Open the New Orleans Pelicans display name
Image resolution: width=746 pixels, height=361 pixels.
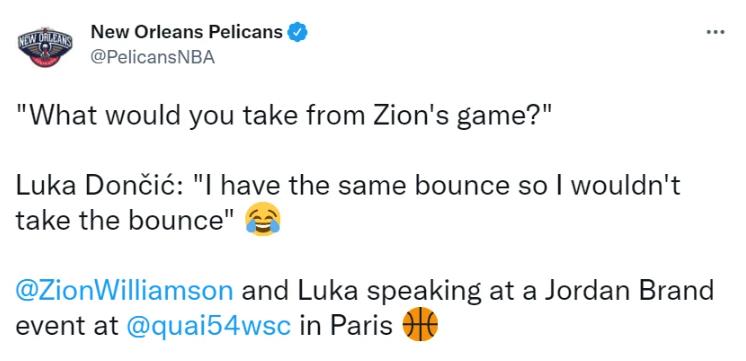pos(186,32)
